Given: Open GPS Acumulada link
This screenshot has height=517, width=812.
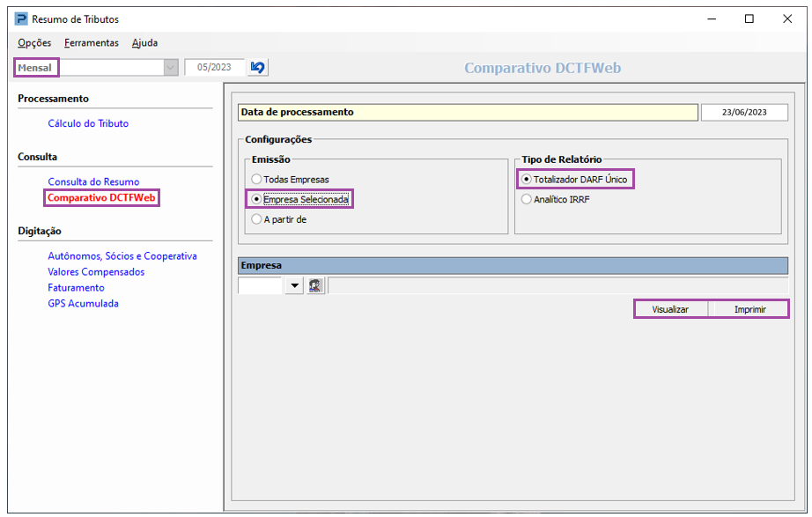Looking at the screenshot, I should pos(83,303).
